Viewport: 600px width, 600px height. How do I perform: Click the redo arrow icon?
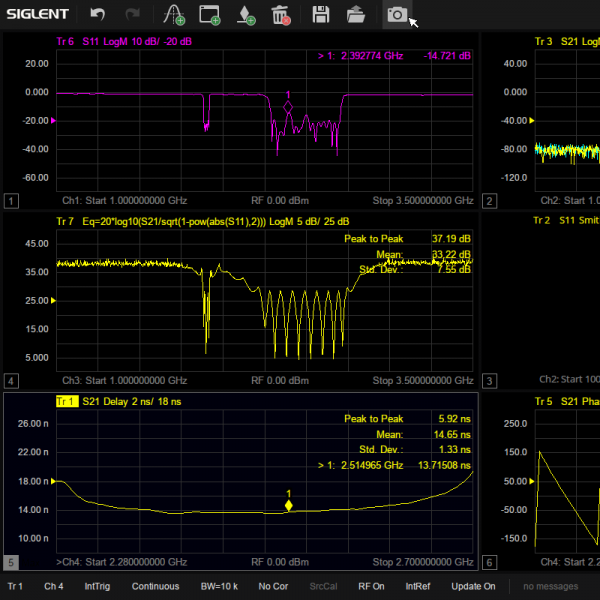tap(133, 14)
